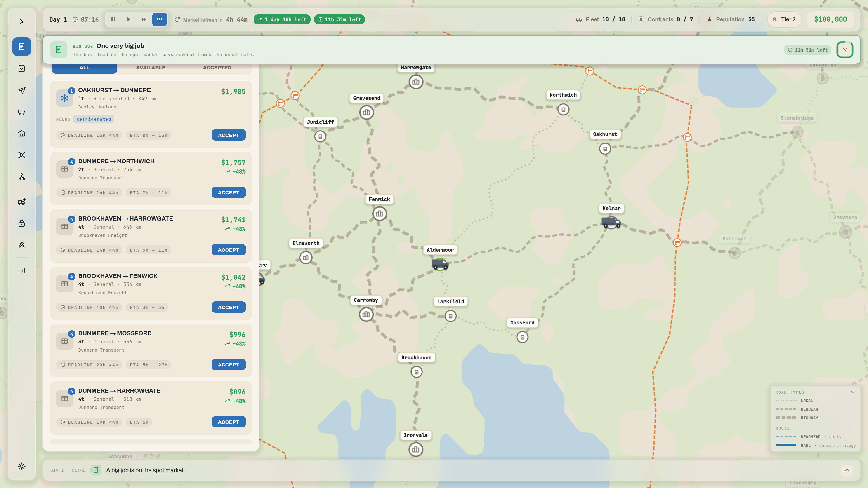Screen dimensions: 868x488
Task: Open the contracts document icon in sidebar
Action: [x=21, y=47]
